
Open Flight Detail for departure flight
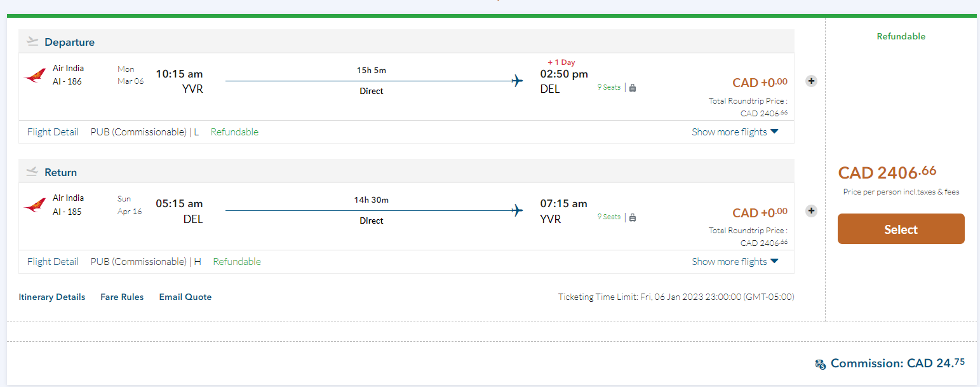53,132
